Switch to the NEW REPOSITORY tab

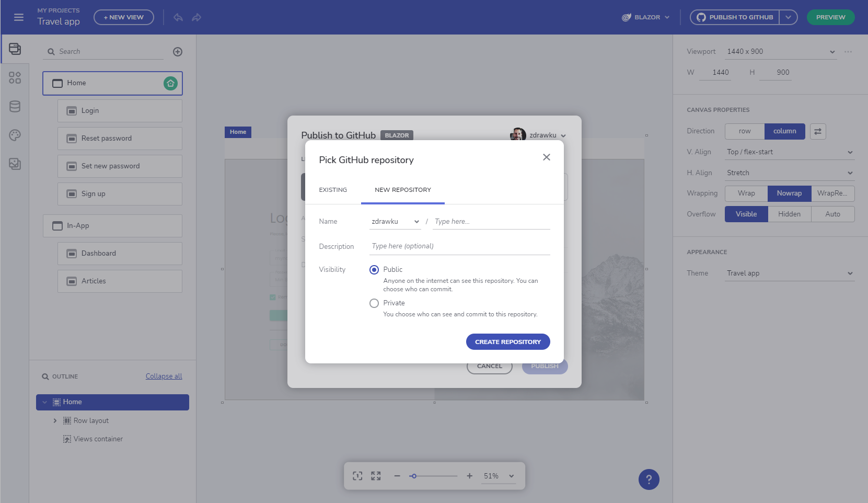[403, 190]
